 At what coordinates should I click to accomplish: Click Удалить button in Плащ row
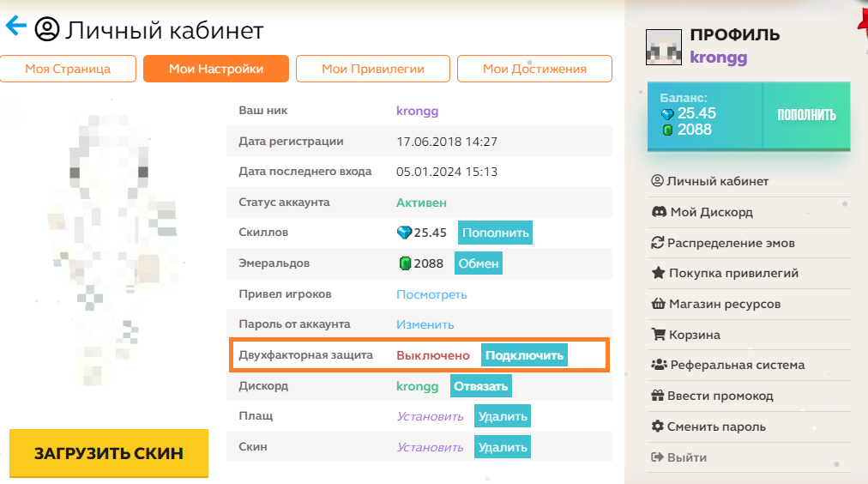(x=503, y=416)
